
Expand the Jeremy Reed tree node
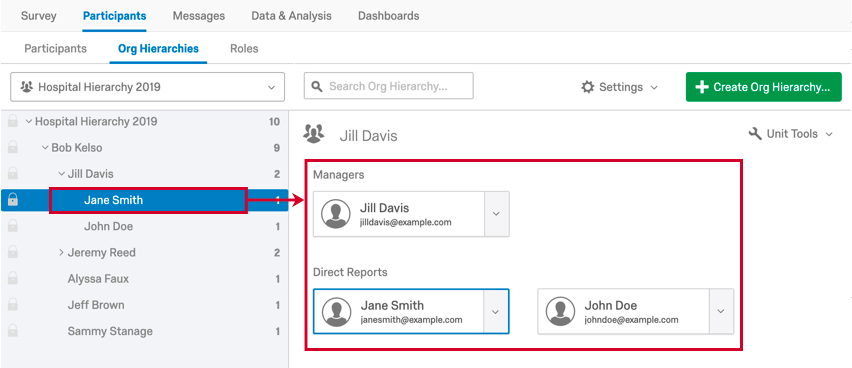point(61,252)
